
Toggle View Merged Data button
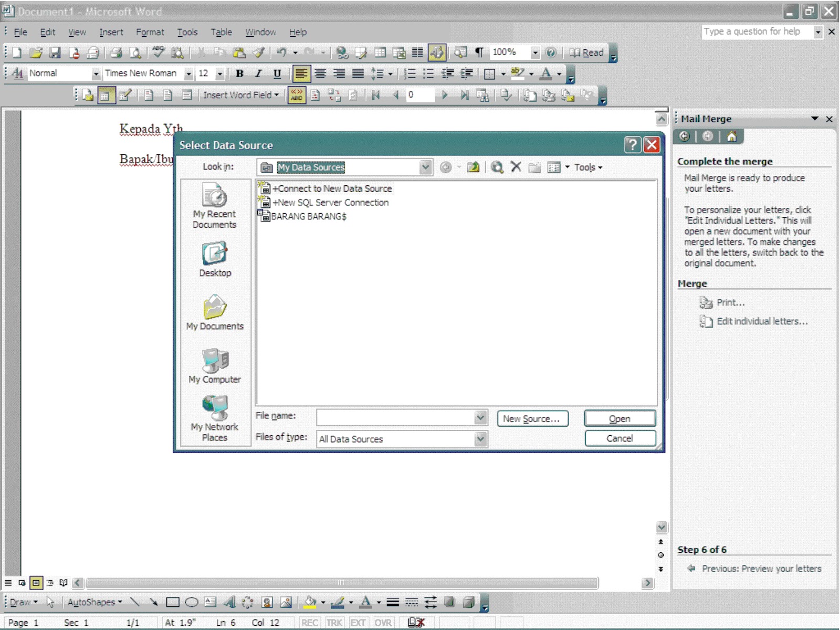[297, 95]
